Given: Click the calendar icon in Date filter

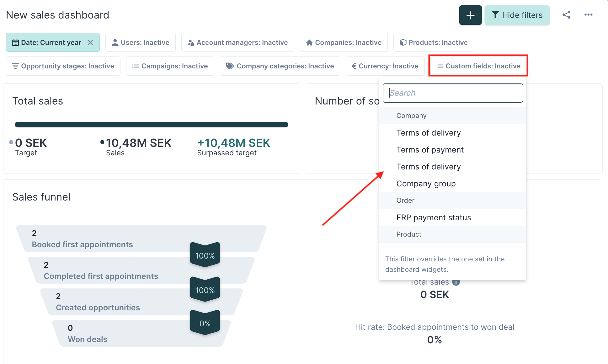Looking at the screenshot, I should click(x=15, y=42).
